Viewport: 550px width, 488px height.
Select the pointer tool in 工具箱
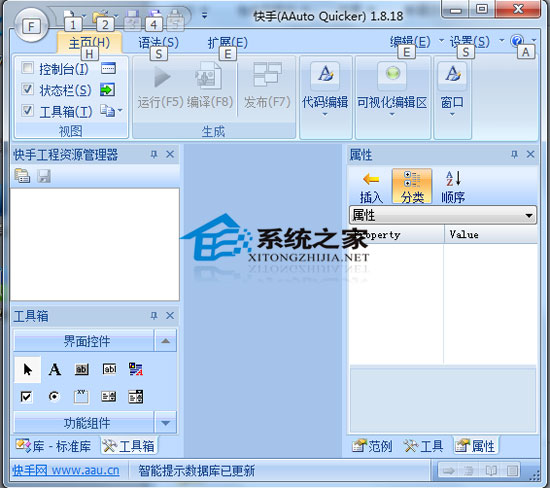click(27, 369)
